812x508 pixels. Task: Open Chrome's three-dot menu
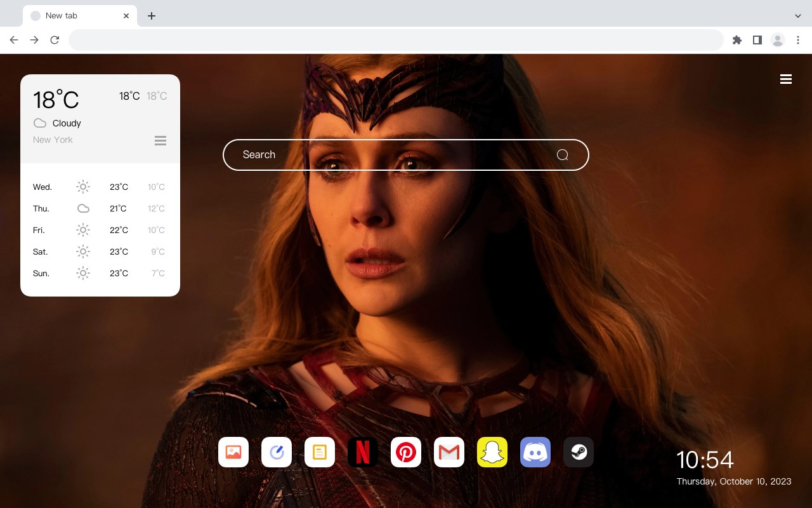(x=798, y=40)
